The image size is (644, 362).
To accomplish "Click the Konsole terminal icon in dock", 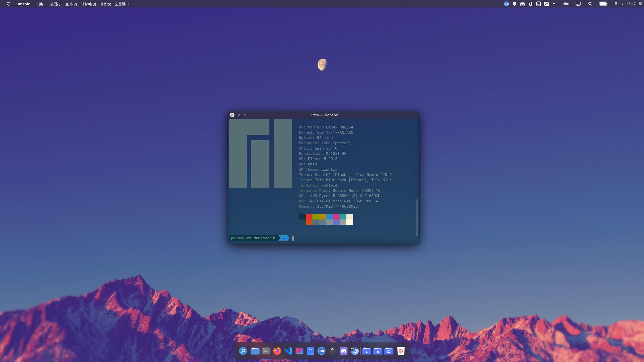I will click(x=266, y=351).
